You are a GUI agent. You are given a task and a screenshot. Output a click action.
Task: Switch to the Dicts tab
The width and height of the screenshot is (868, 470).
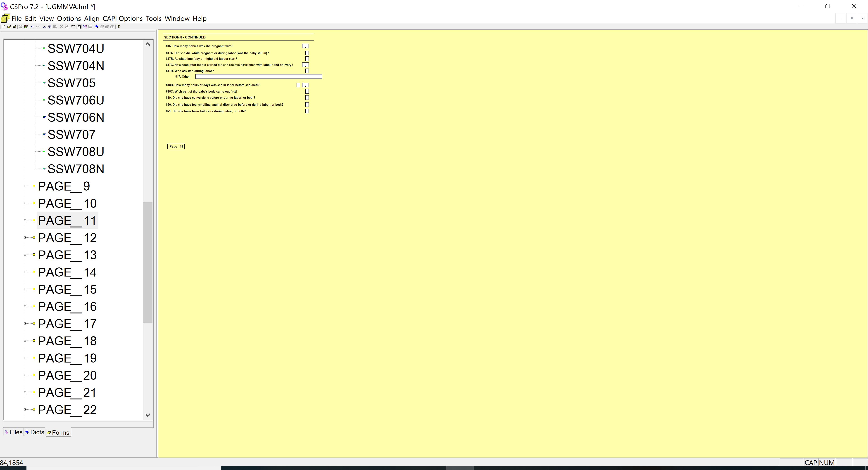click(x=35, y=432)
